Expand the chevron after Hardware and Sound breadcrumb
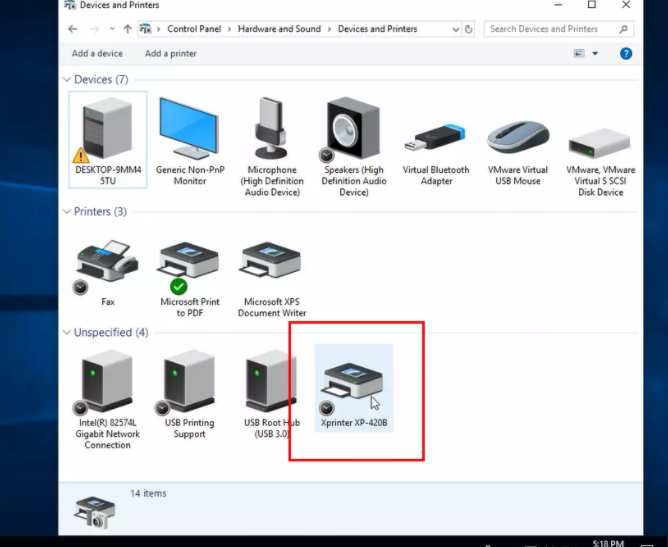The height and width of the screenshot is (547, 668). [x=329, y=29]
